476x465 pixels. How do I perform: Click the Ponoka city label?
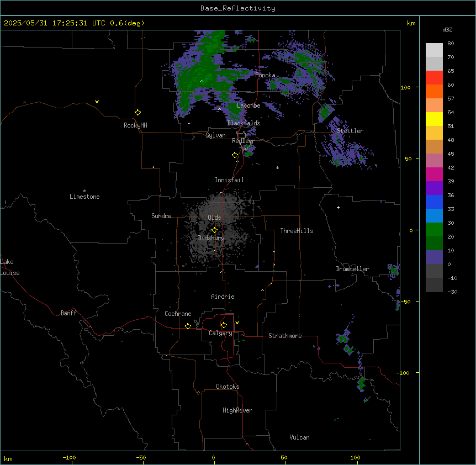click(x=265, y=75)
